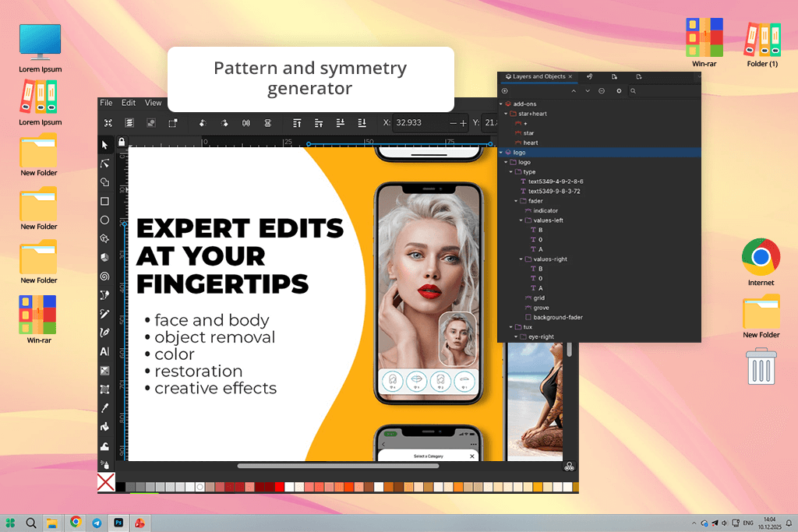Screen dimensions: 798x532
Task: Delete the selected layer
Action: [602, 91]
